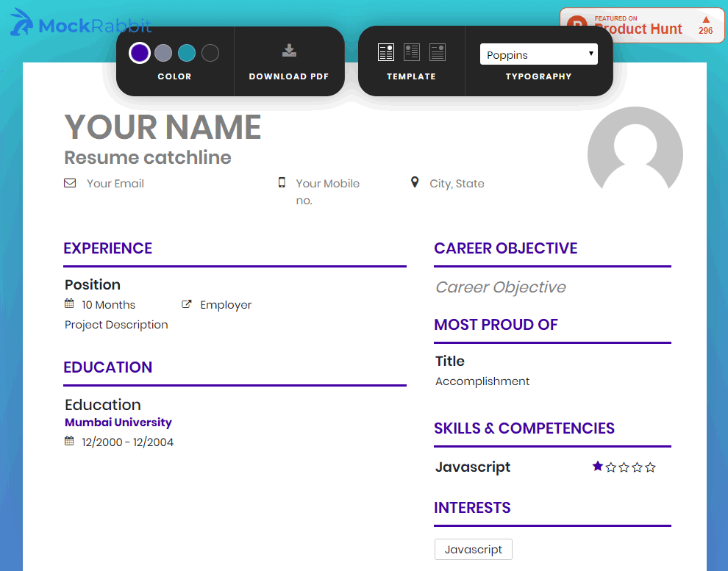Image resolution: width=728 pixels, height=571 pixels.
Task: Edit the Javascript skill name
Action: pyautogui.click(x=473, y=467)
